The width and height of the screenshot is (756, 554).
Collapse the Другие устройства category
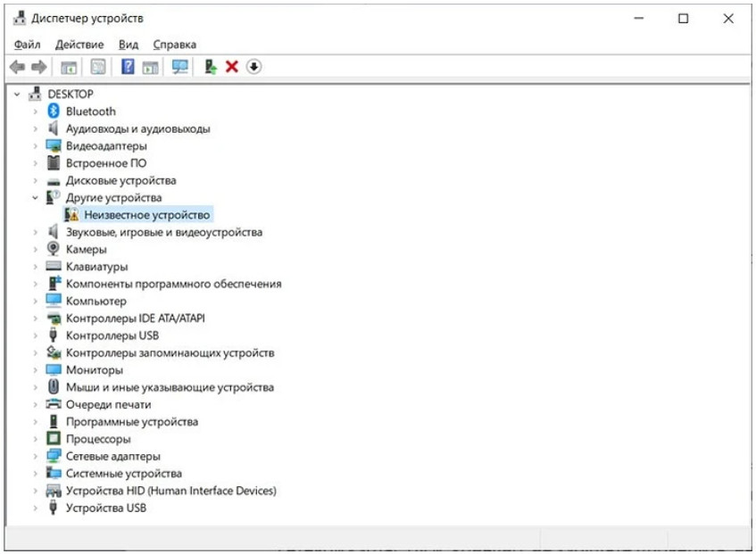point(36,197)
